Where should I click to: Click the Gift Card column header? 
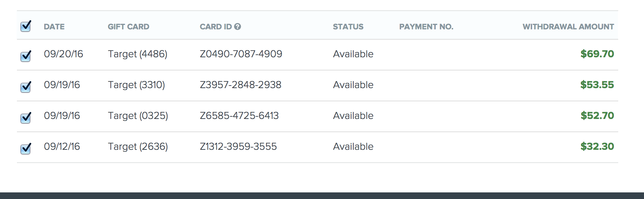pos(128,27)
